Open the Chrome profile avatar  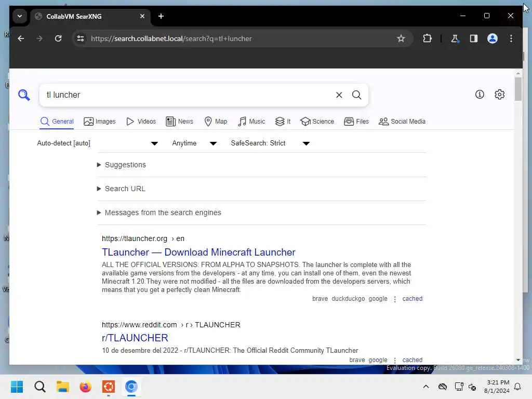pyautogui.click(x=493, y=38)
